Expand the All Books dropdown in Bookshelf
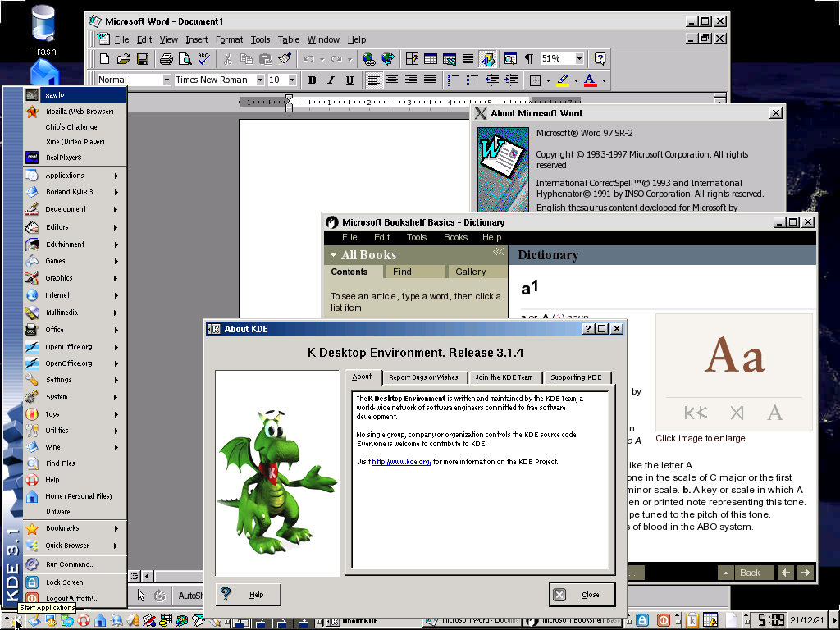The height and width of the screenshot is (630, 840). (333, 255)
